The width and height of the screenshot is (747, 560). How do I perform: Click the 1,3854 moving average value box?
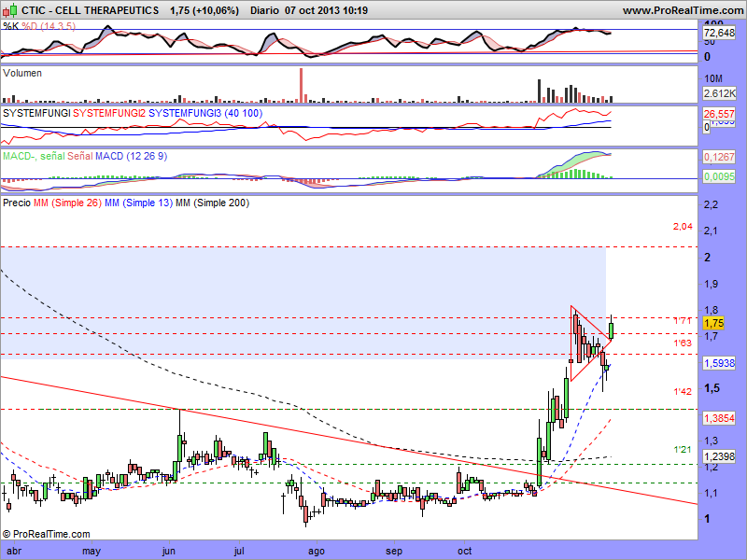click(719, 418)
